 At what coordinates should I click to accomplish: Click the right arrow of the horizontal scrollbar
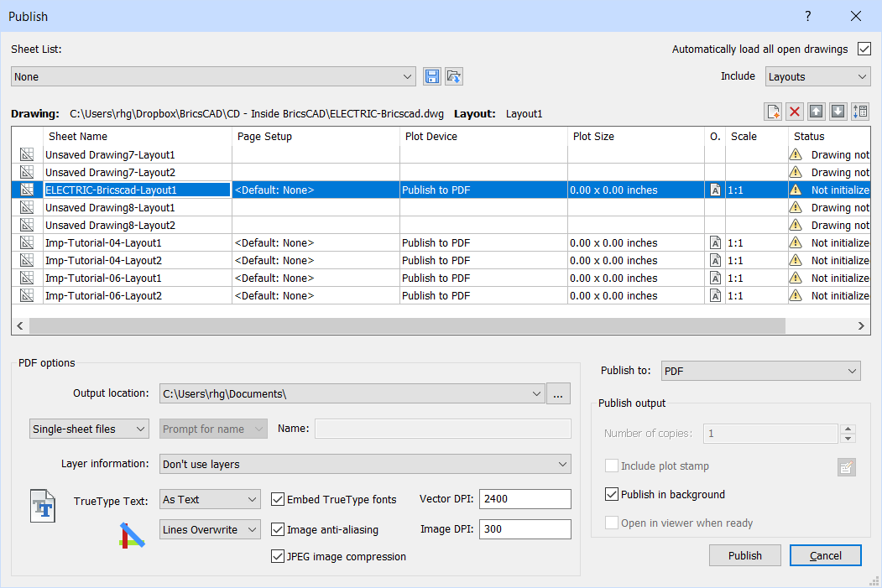point(861,325)
